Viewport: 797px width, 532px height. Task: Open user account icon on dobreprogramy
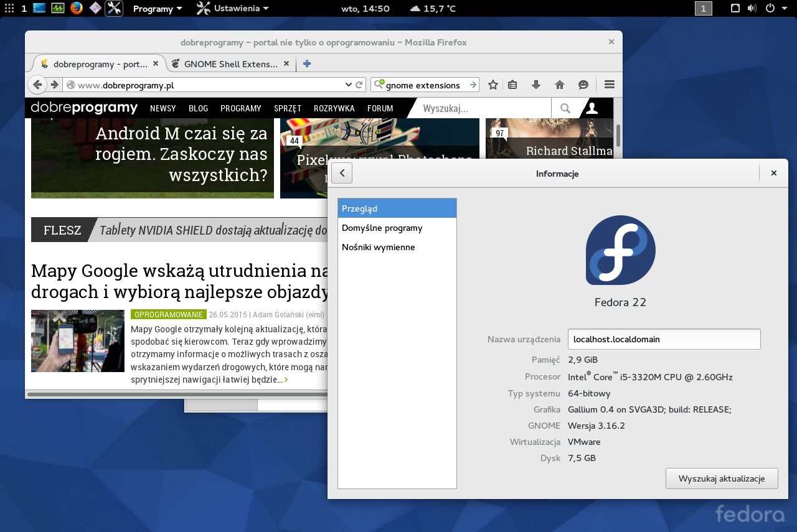click(592, 108)
